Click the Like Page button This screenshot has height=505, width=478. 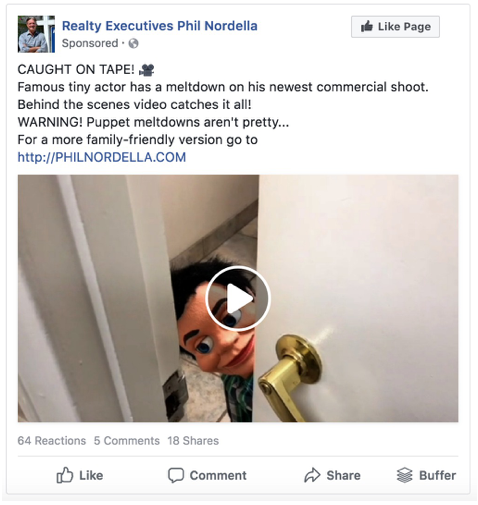(395, 27)
